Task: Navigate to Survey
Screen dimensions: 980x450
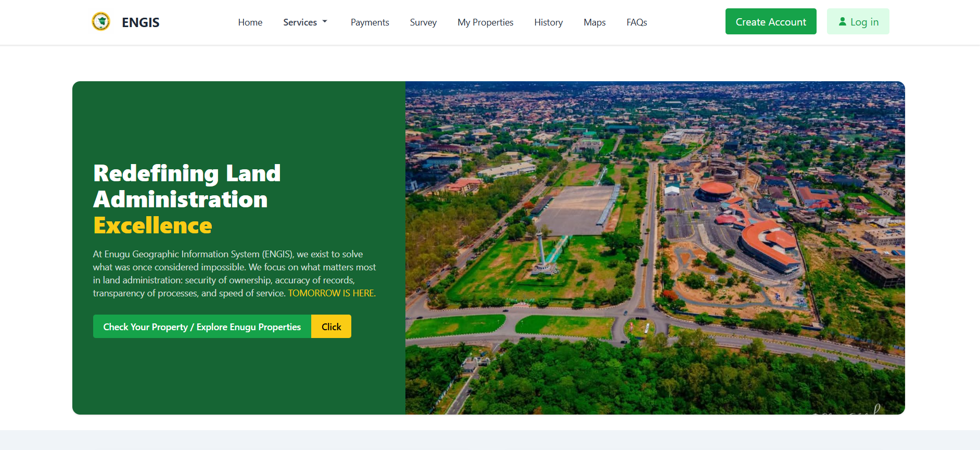Action: click(423, 22)
